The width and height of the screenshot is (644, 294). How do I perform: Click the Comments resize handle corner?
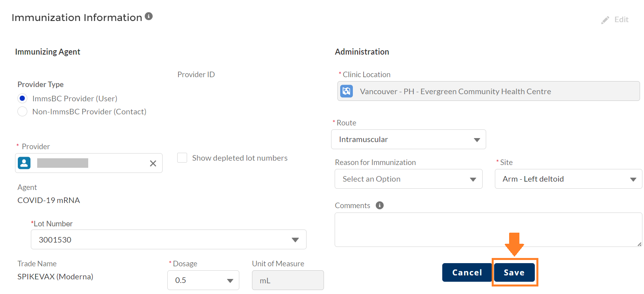coord(639,244)
